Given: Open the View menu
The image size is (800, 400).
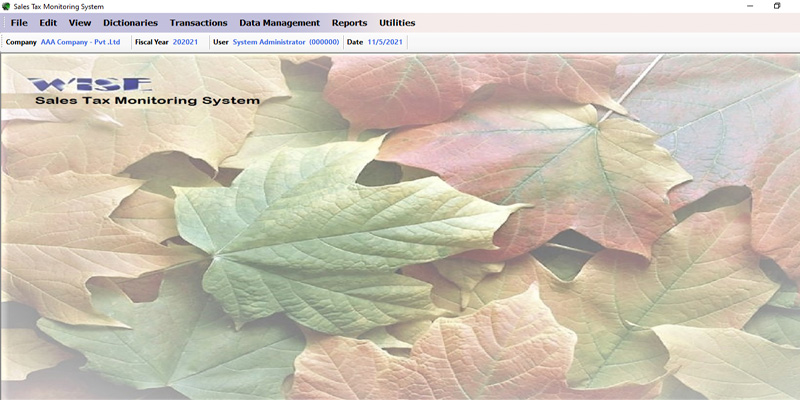Looking at the screenshot, I should pyautogui.click(x=80, y=23).
